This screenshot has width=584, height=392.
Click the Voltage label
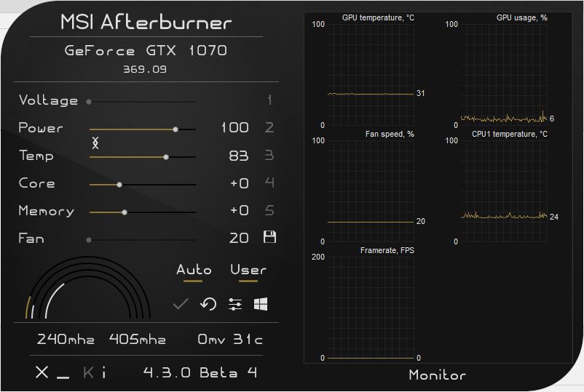48,100
